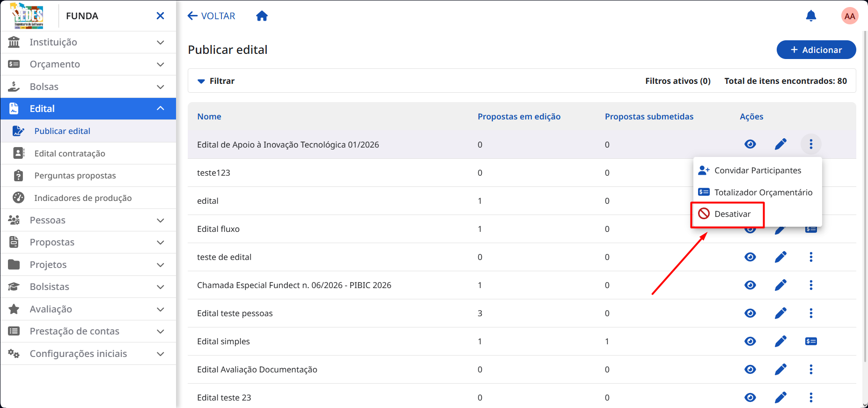
Task: Open Indicadores de produção page
Action: click(x=88, y=198)
